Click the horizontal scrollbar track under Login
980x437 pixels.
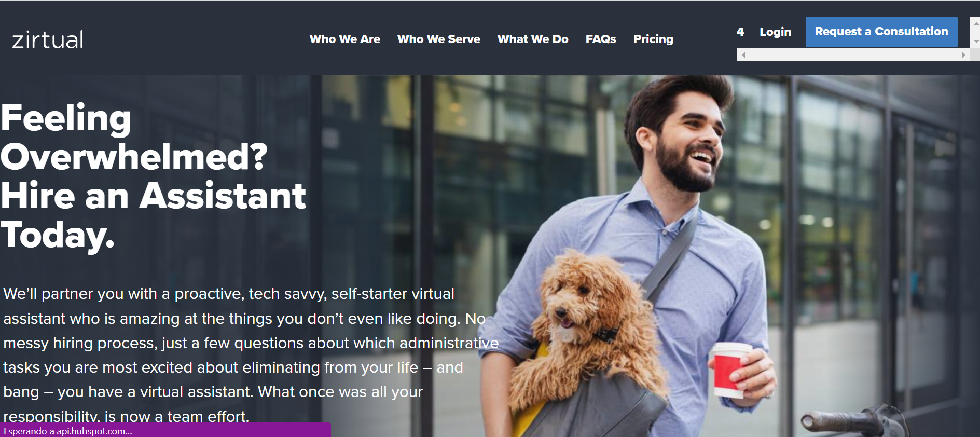pos(853,54)
